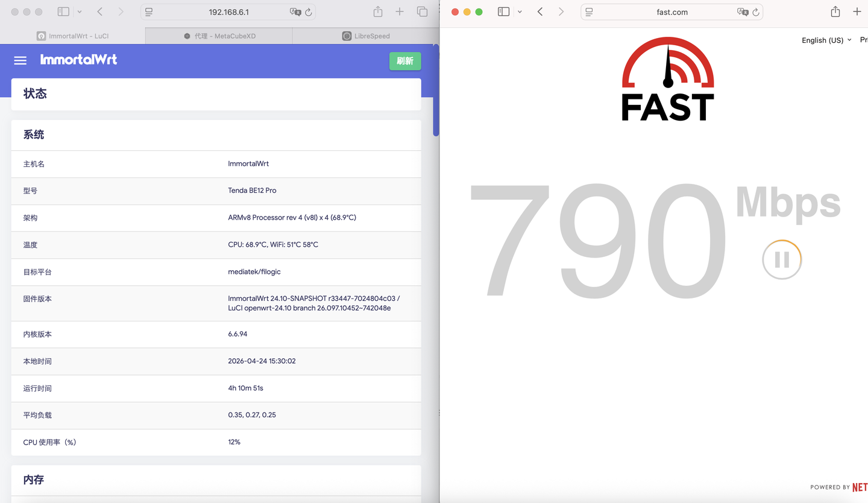
Task: Switch to the ImmortalWrt - LuCI tab
Action: [x=73, y=36]
